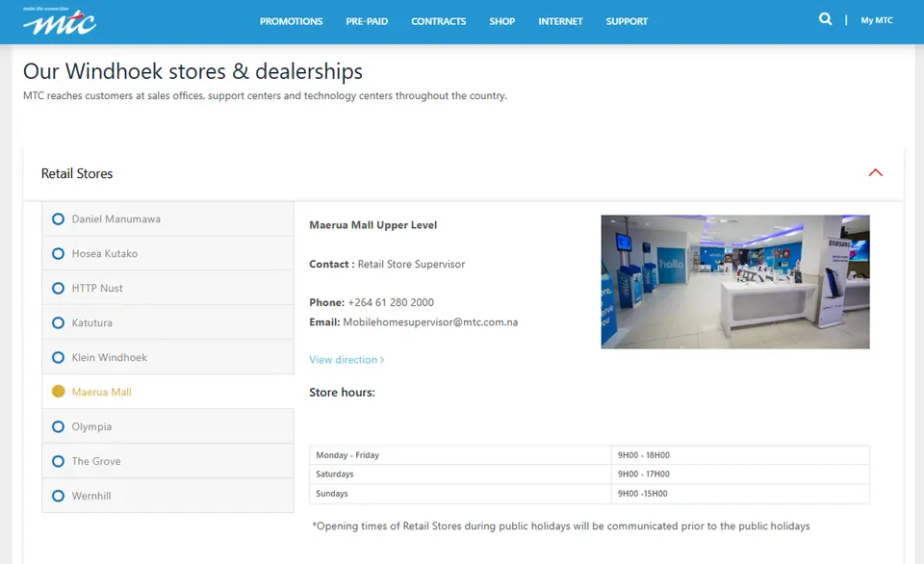
Task: Click the MTC logo
Action: point(59,21)
